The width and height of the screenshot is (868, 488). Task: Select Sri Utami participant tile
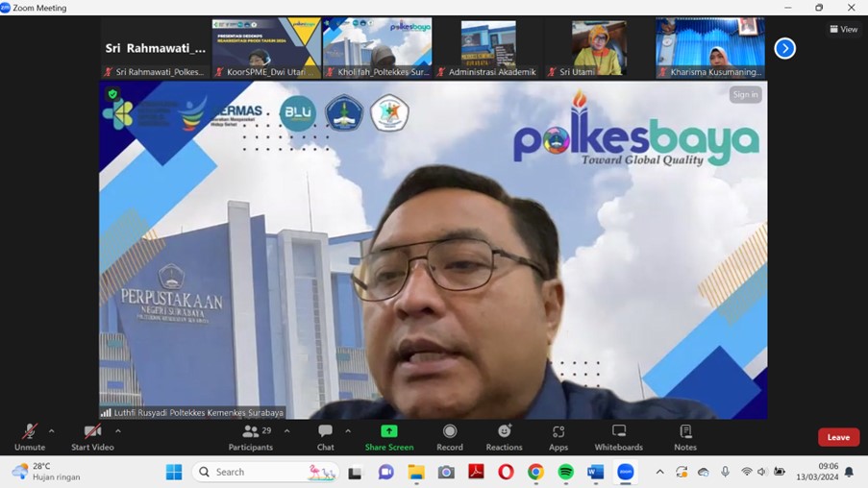(x=599, y=48)
